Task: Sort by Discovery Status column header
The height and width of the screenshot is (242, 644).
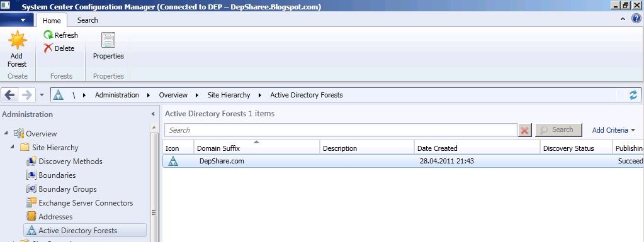Action: click(x=576, y=148)
